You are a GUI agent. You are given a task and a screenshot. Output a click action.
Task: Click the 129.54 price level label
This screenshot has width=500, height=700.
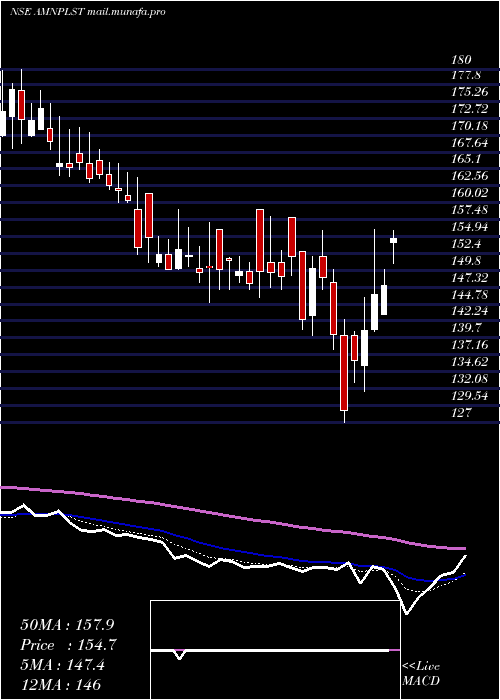pos(470,396)
